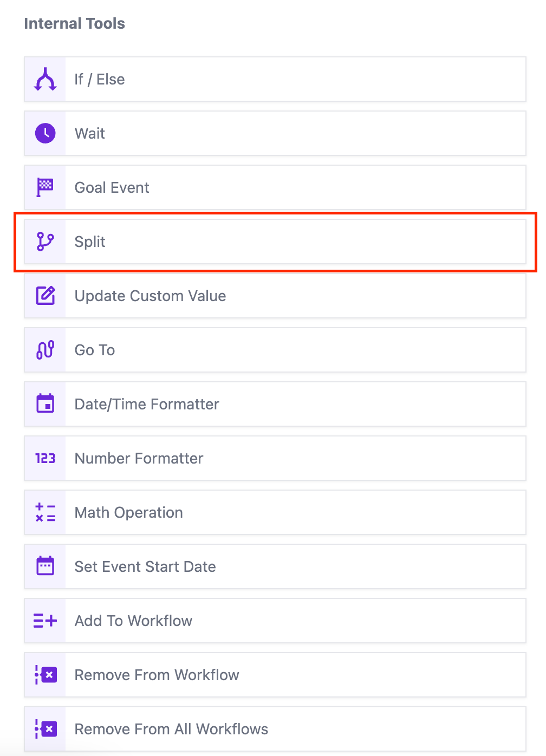The height and width of the screenshot is (756, 546).
Task: Click the If / Else branching arrows icon
Action: pyautogui.click(x=45, y=79)
